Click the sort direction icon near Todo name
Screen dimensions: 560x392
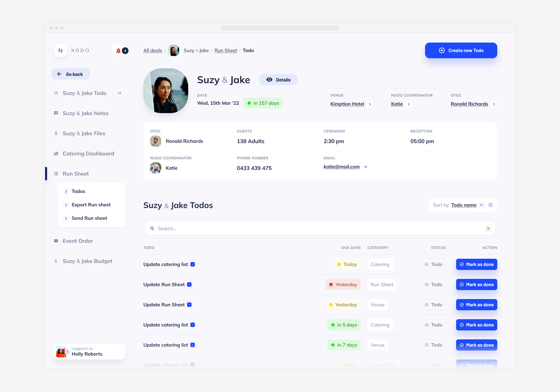tap(482, 205)
